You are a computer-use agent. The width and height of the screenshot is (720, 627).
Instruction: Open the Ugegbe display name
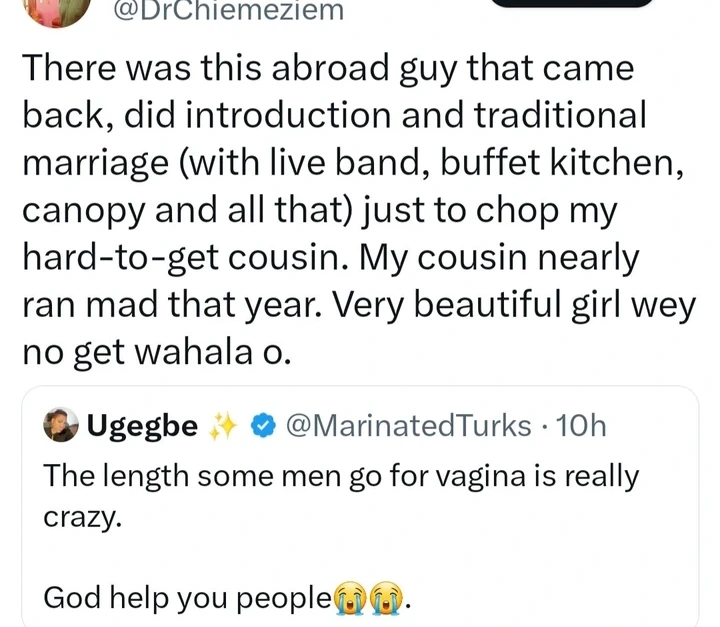142,427
